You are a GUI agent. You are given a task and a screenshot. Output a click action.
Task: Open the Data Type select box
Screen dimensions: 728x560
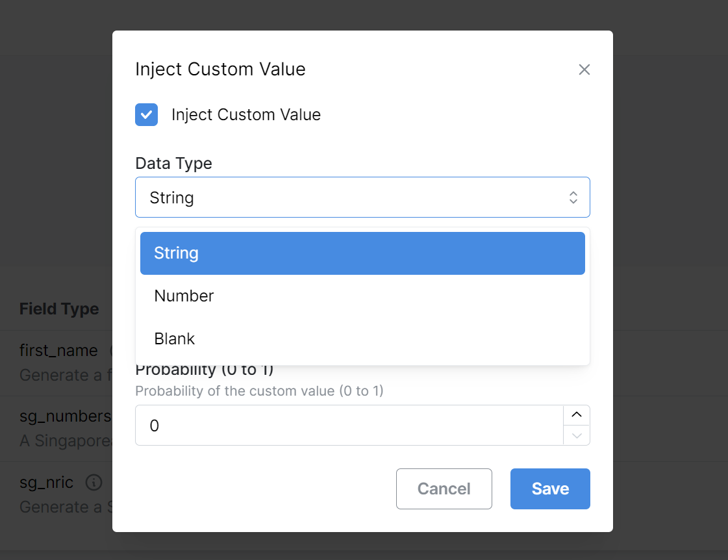point(362,197)
